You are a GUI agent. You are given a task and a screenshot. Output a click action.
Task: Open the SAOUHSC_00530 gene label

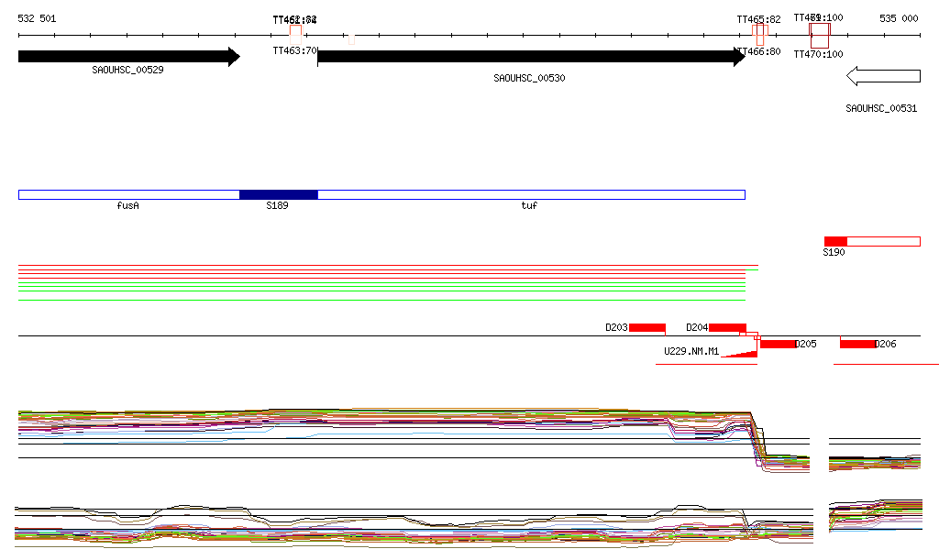coord(529,78)
